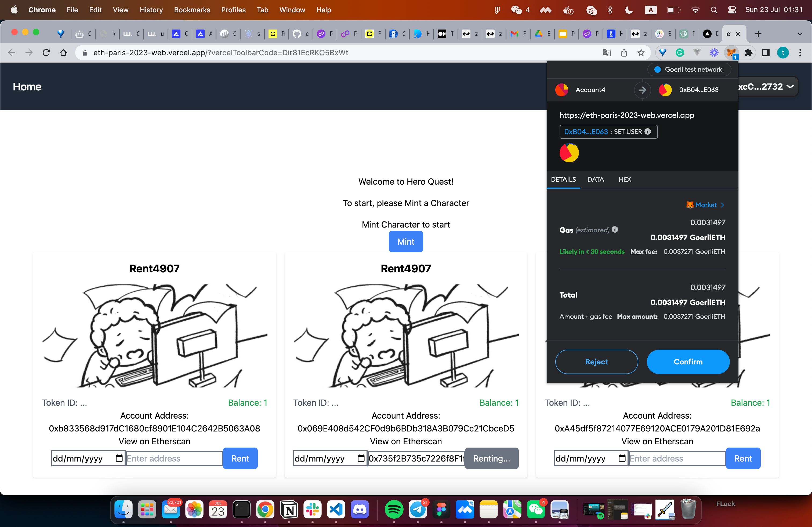Click Rent on the 0xA45df5f8 address card

(x=743, y=459)
